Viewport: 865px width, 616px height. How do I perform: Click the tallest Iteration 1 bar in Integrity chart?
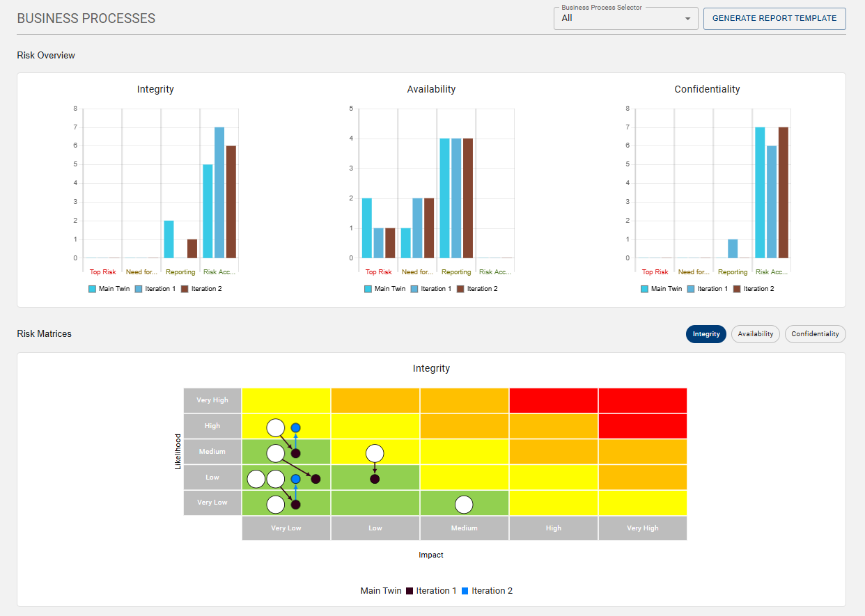pyautogui.click(x=219, y=193)
